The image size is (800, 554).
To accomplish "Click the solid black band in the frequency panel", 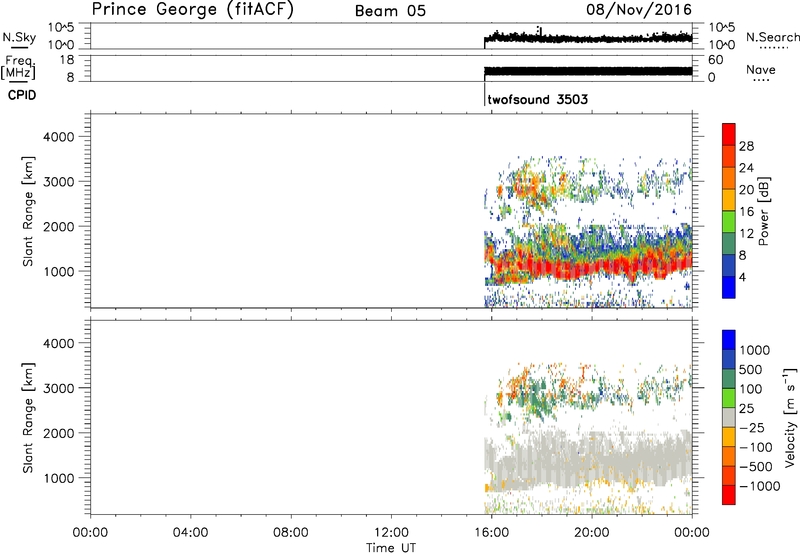I will pos(588,71).
